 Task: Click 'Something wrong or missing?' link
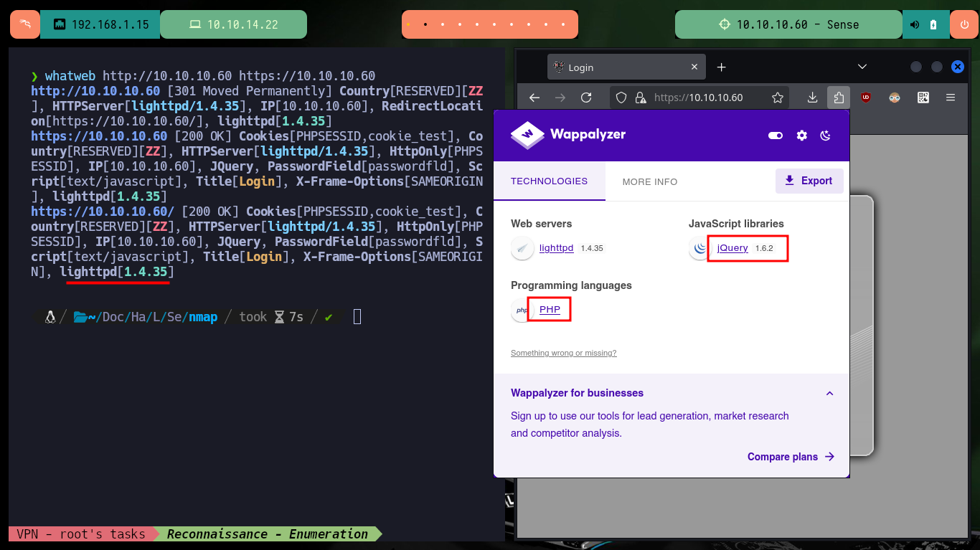(x=564, y=353)
